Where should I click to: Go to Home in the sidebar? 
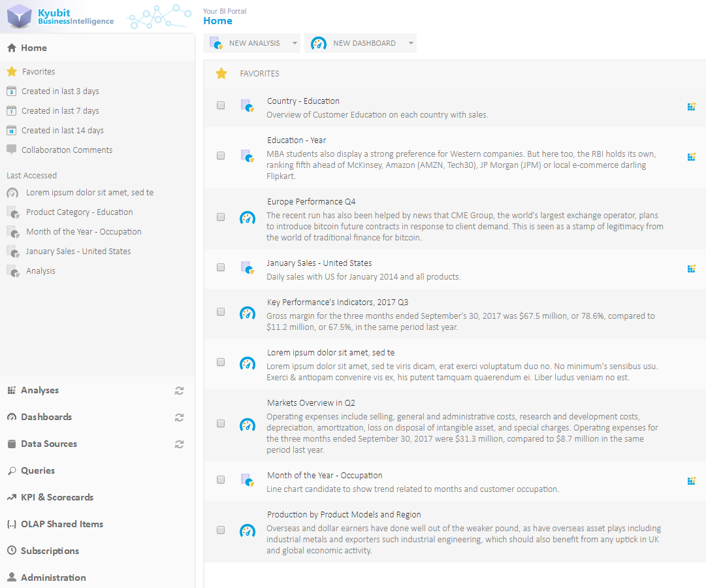[34, 48]
